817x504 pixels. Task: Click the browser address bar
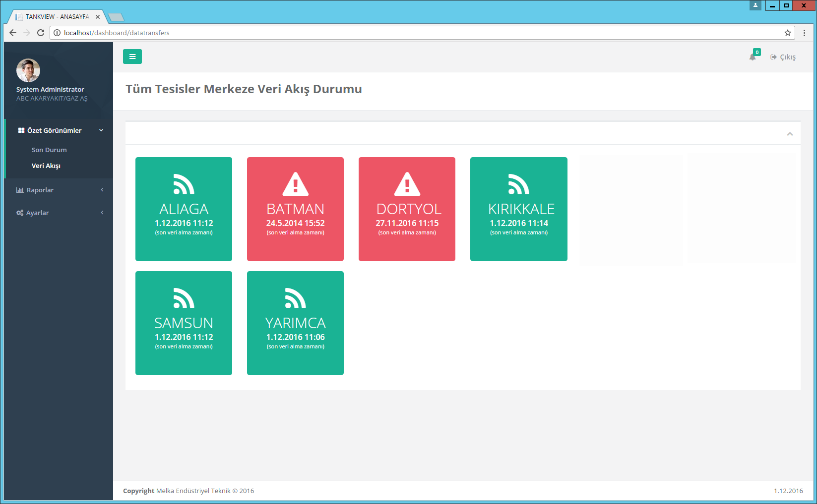397,33
